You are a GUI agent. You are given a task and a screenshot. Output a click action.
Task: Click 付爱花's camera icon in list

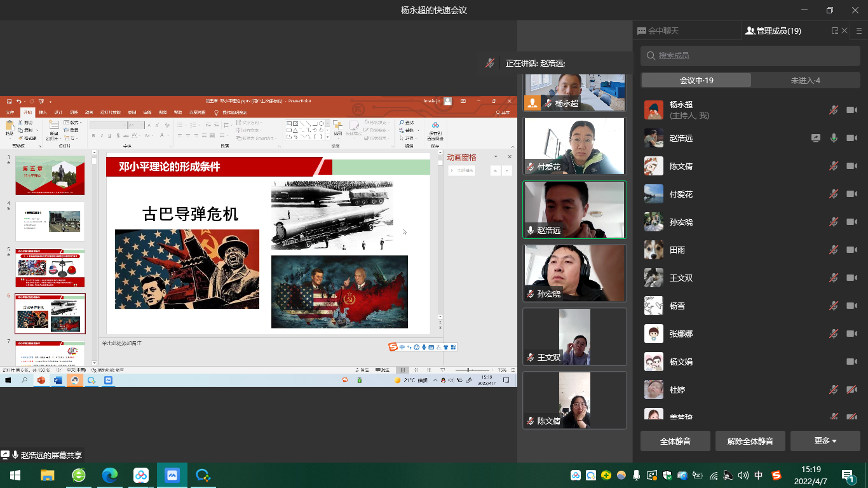[851, 194]
